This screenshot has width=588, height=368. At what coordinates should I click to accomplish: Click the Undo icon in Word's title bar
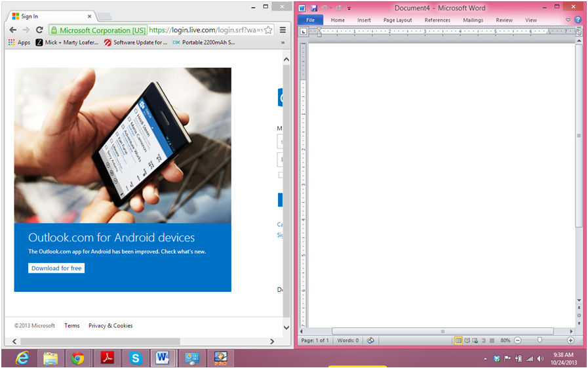tap(324, 8)
